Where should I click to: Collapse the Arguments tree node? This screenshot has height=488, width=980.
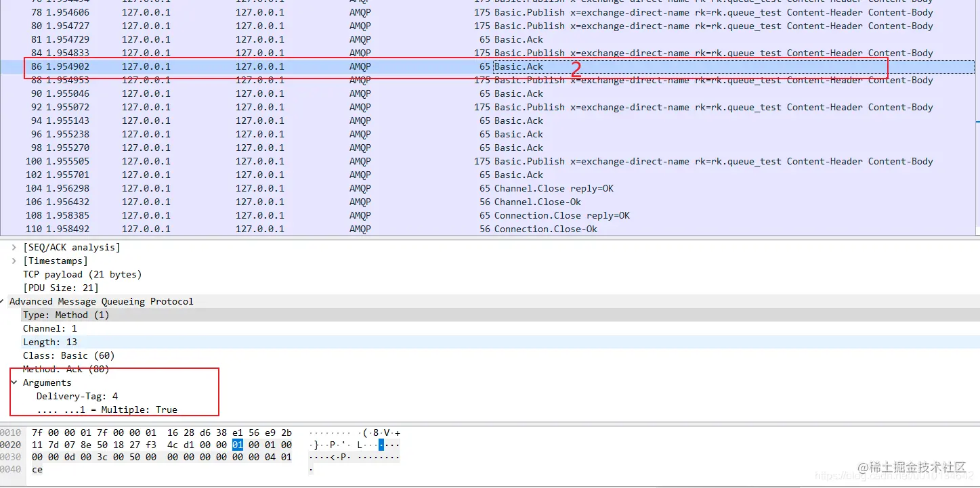(14, 382)
